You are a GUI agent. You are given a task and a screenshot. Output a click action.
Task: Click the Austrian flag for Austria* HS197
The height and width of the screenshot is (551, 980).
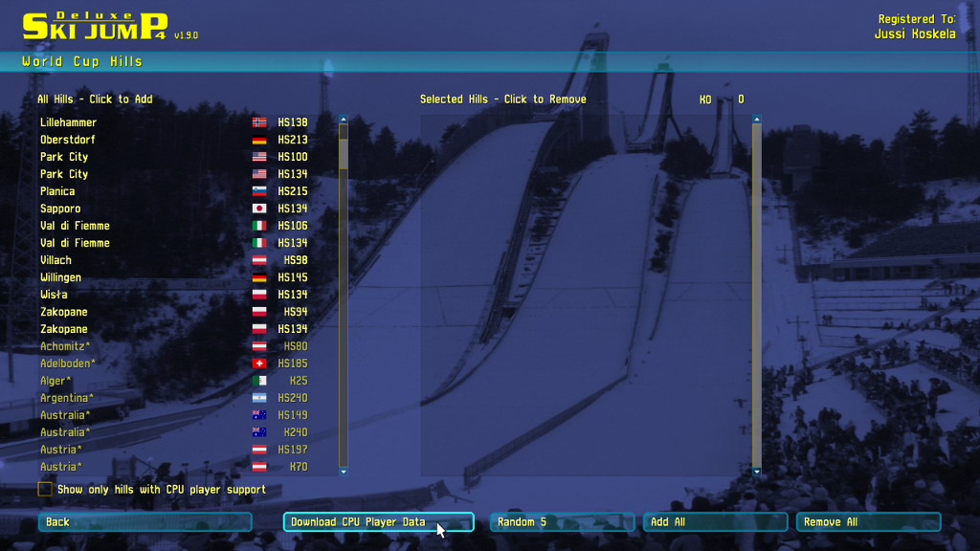pos(259,450)
